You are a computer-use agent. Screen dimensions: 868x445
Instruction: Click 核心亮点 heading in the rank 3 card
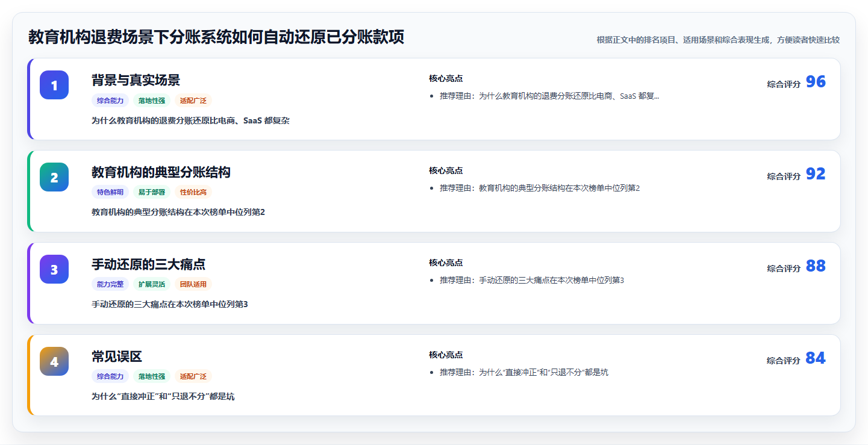tap(446, 263)
